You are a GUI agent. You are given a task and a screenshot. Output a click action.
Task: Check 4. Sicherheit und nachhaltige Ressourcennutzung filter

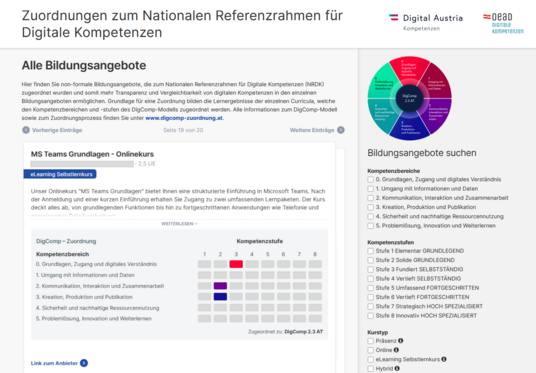[371, 216]
